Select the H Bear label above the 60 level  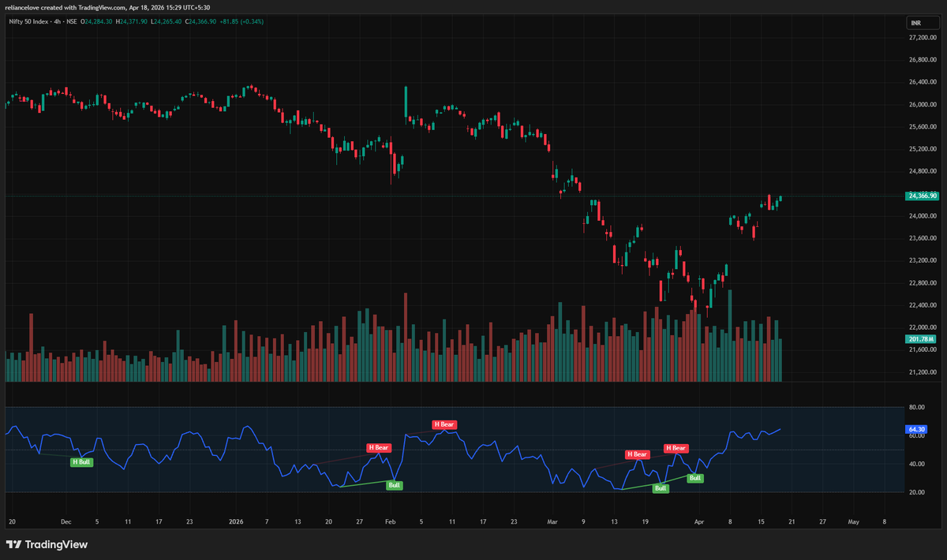445,424
